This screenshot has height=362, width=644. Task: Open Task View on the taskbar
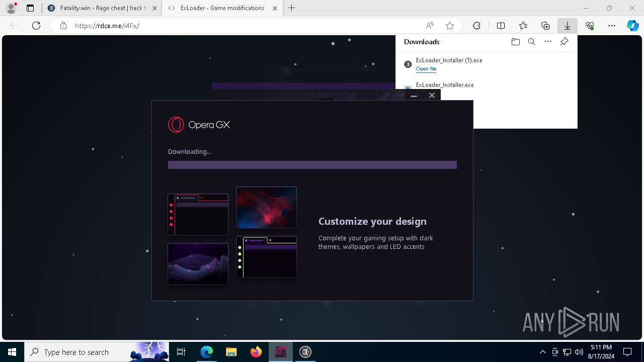pyautogui.click(x=181, y=352)
